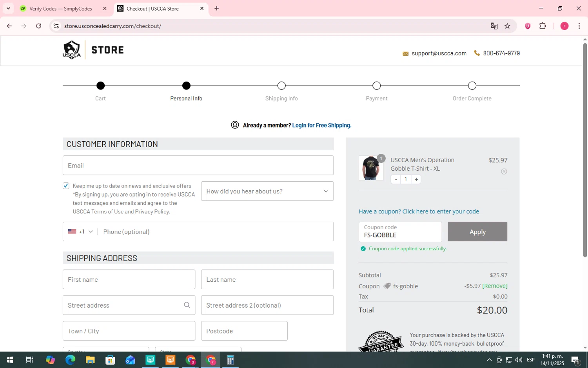588x368 pixels.
Task: Uncheck Keep me up to date checkbox
Action: (x=66, y=186)
